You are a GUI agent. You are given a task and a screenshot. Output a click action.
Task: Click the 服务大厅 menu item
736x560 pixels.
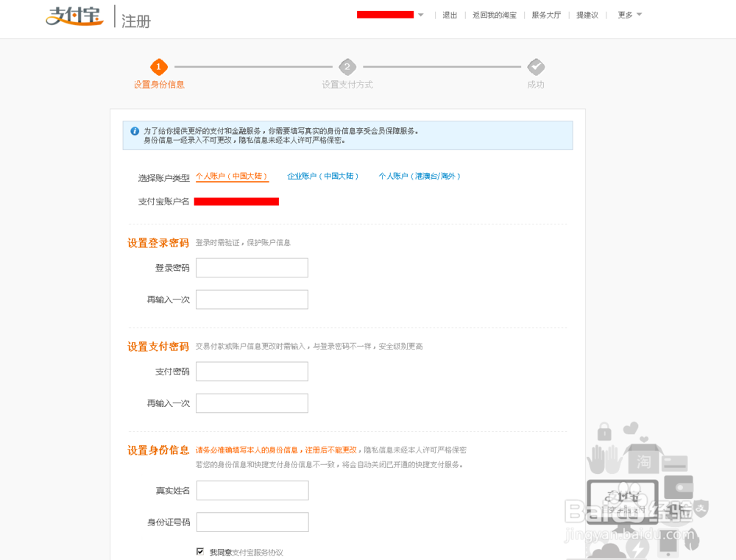(546, 15)
